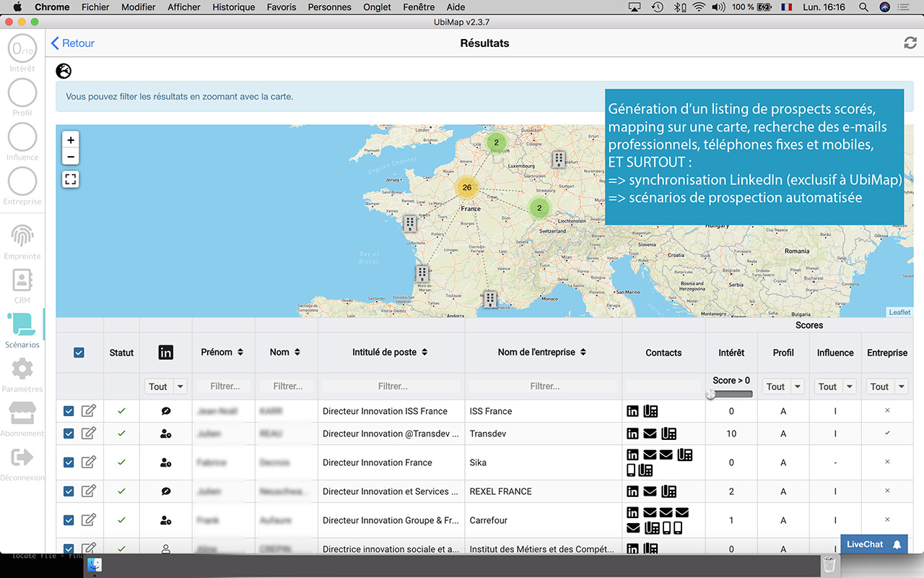The width and height of the screenshot is (924, 578).
Task: Go back with the Retour link
Action: tap(73, 43)
